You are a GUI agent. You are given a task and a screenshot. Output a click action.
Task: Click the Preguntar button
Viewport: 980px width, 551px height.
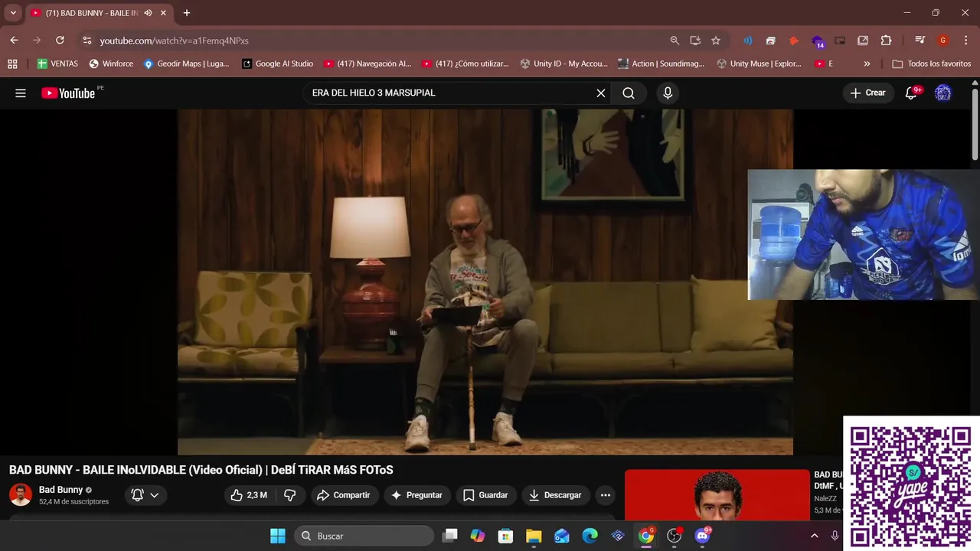pyautogui.click(x=417, y=495)
